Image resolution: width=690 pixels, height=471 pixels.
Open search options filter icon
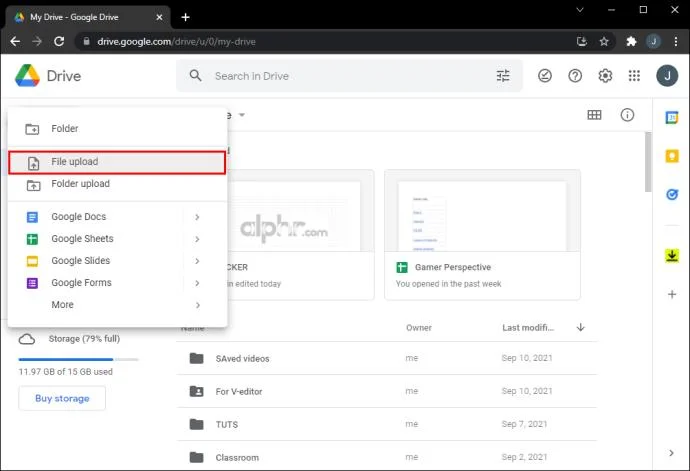pyautogui.click(x=503, y=76)
